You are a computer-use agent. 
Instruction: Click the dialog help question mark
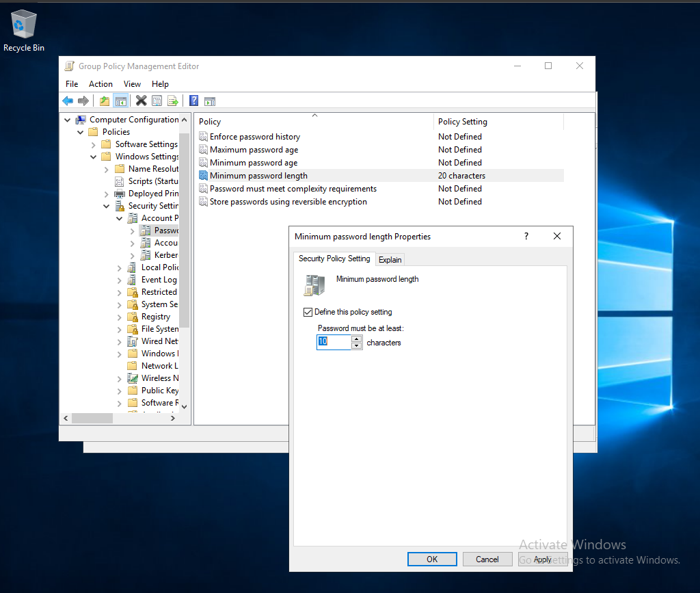tap(526, 236)
